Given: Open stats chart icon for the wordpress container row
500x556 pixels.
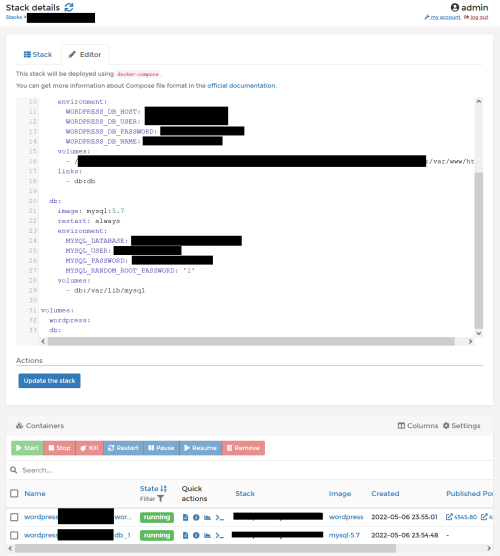Looking at the screenshot, I should (x=207, y=517).
